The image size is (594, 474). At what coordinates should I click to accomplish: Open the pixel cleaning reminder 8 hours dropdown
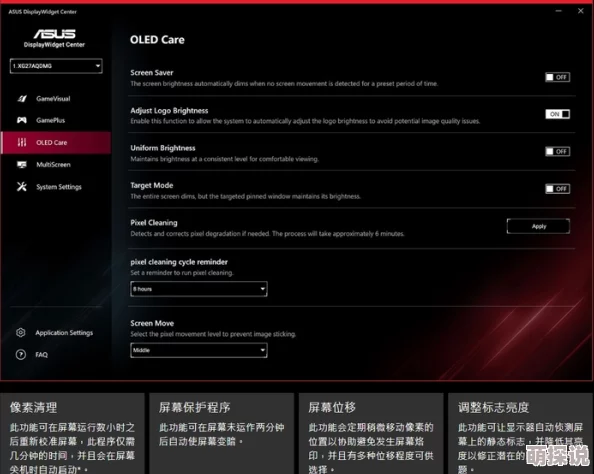coord(199,289)
